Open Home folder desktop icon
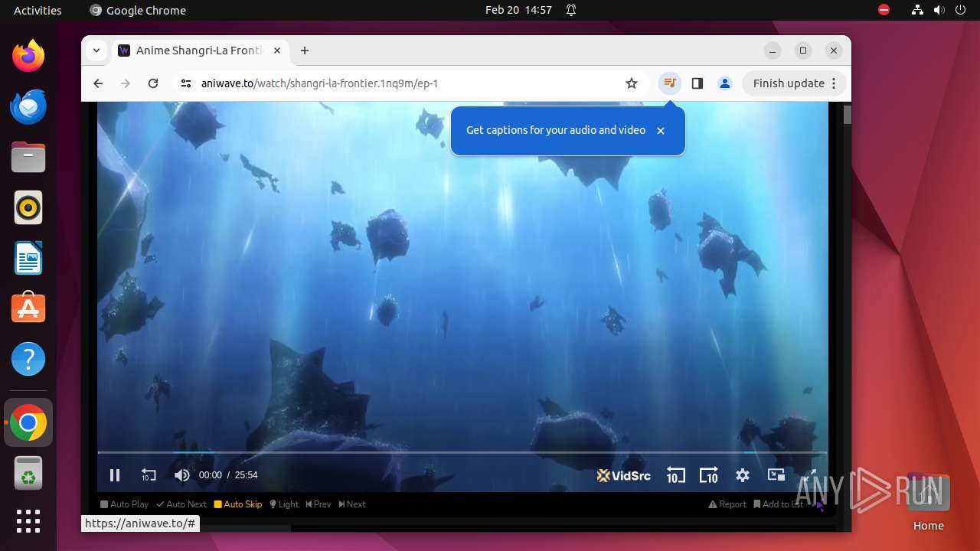This screenshot has height=551, width=980. click(x=928, y=503)
